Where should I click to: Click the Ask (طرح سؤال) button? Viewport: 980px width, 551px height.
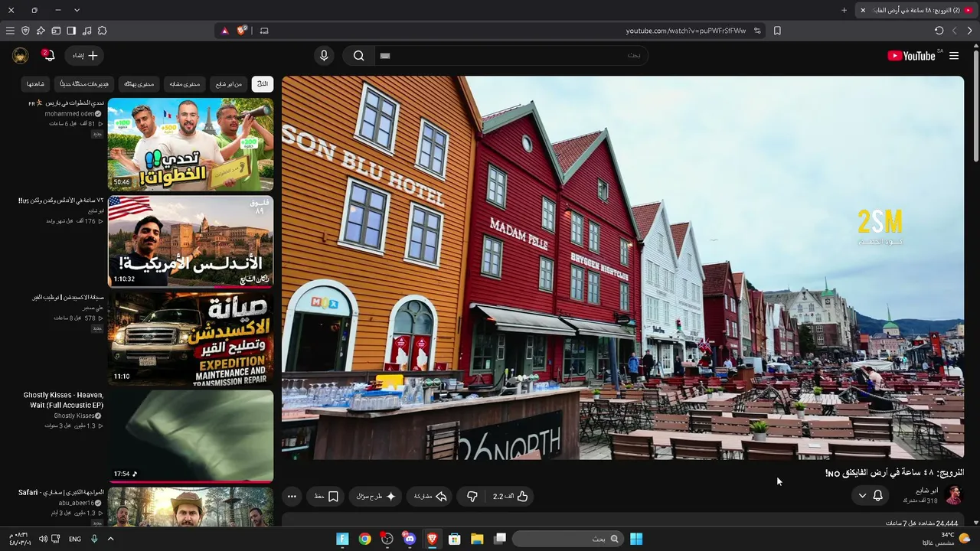376,496
